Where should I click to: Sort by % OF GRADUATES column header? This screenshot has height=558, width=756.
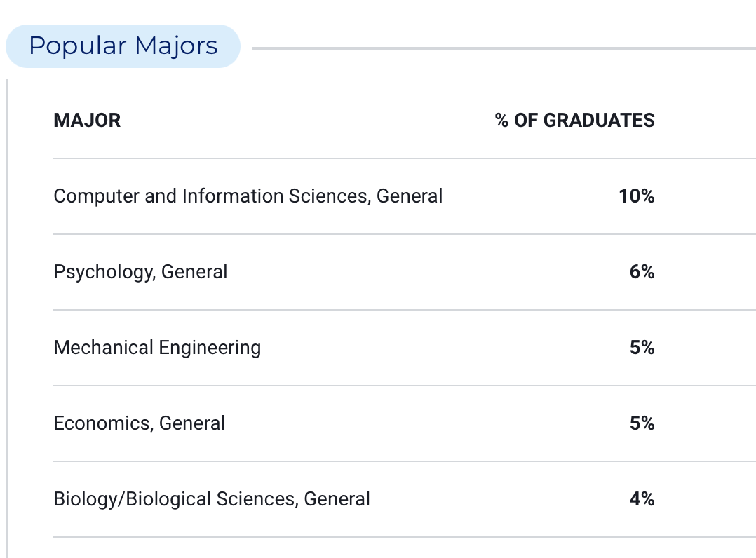[575, 121]
